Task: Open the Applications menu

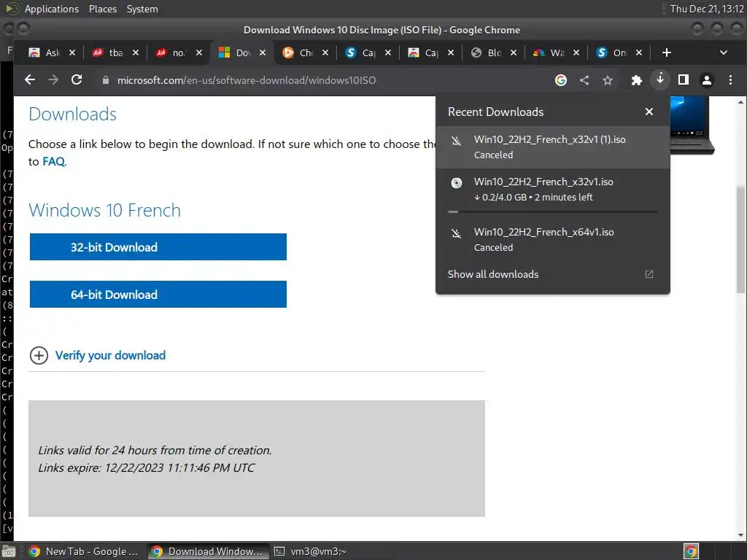Action: coord(52,9)
